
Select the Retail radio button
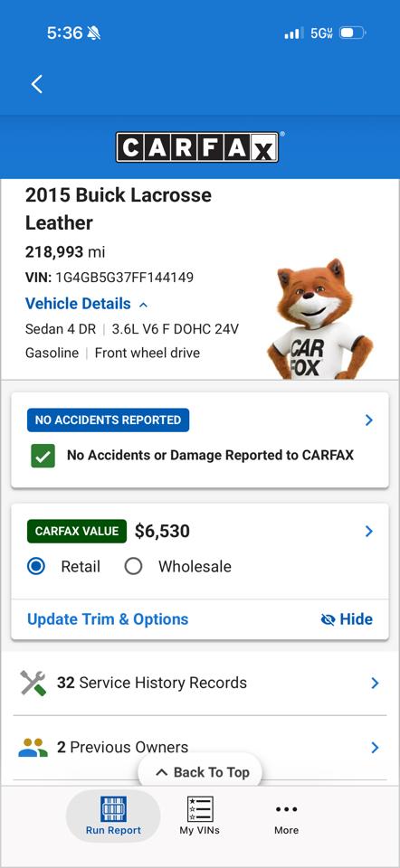coord(36,566)
